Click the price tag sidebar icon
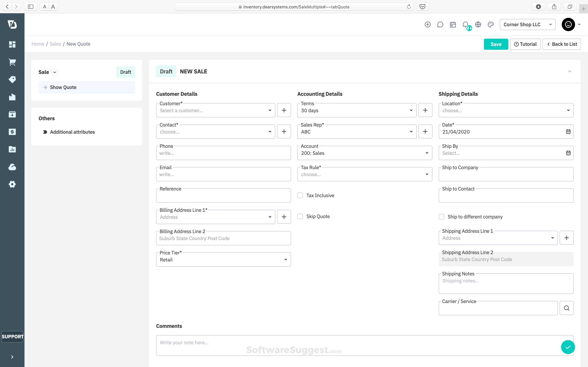The height and width of the screenshot is (367, 588). tap(12, 79)
